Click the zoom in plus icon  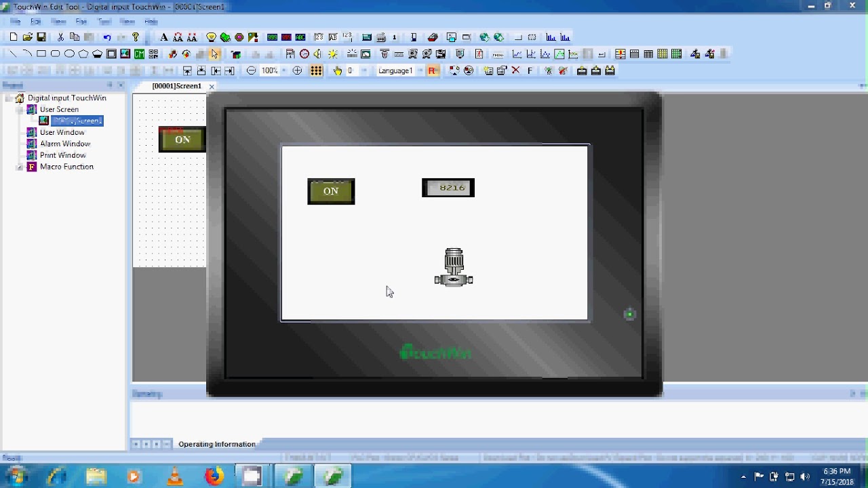pos(297,70)
